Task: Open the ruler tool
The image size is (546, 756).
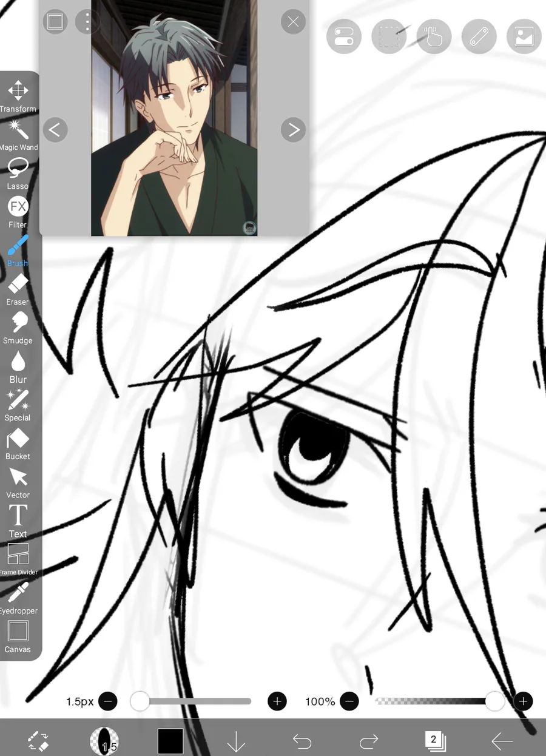Action: point(479,36)
